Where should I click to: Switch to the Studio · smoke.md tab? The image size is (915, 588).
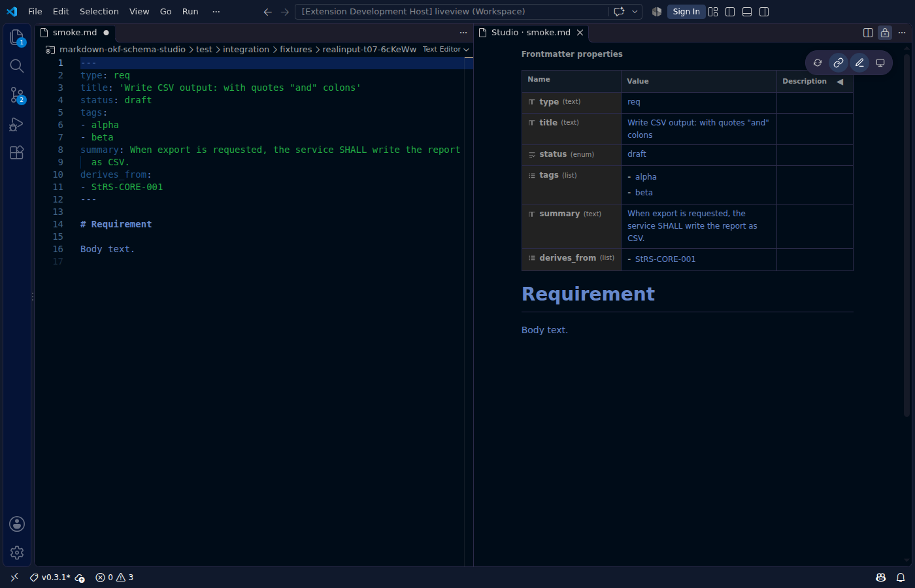coord(531,33)
